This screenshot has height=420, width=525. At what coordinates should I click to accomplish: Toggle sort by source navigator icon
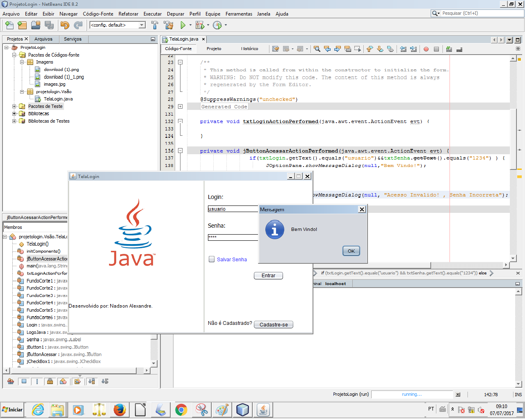[105, 381]
